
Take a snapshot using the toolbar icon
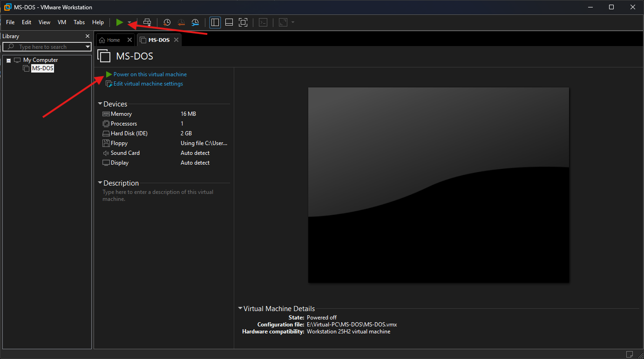point(167,22)
